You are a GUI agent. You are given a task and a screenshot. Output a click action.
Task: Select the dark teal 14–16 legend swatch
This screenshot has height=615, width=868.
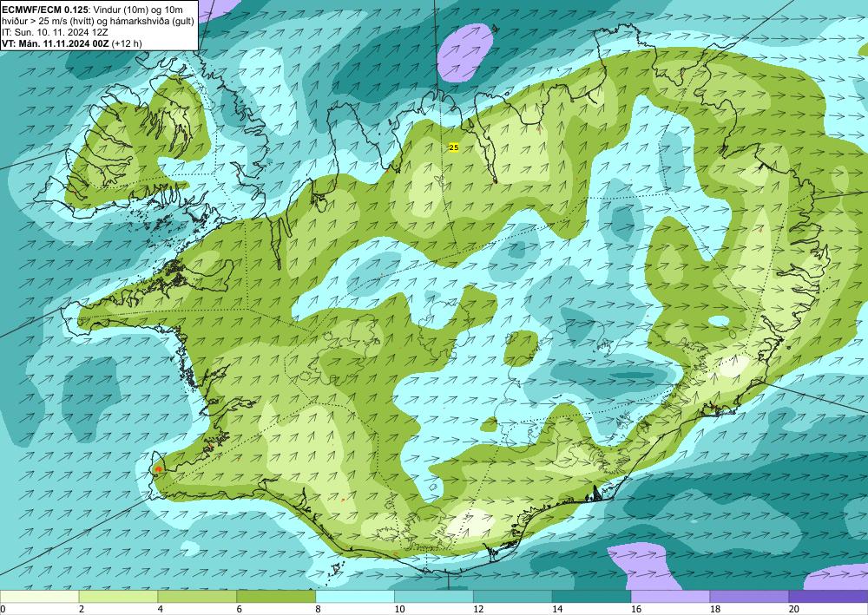point(591,596)
